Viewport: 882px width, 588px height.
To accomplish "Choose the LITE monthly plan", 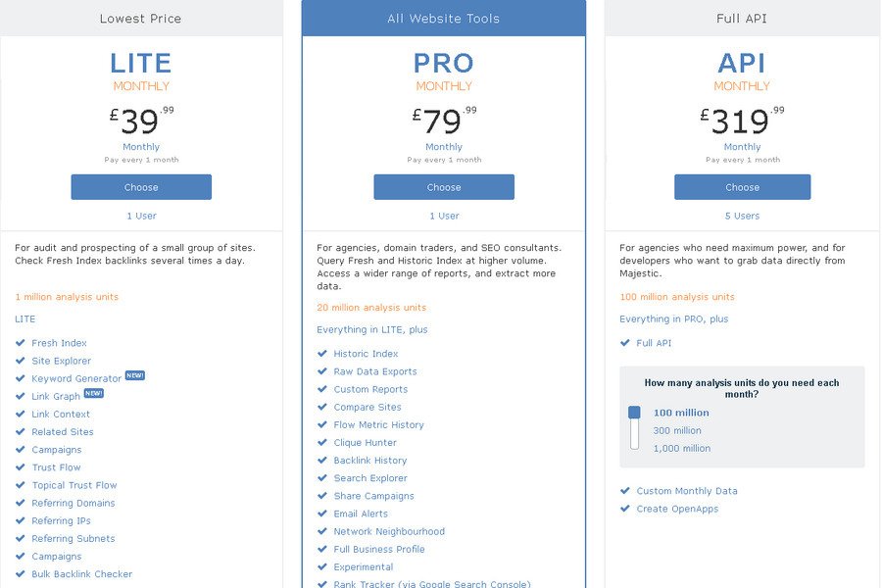I will coord(141,187).
